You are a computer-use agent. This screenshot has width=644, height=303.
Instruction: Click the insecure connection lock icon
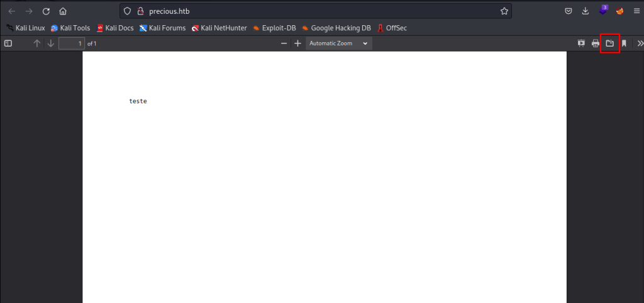pos(140,11)
